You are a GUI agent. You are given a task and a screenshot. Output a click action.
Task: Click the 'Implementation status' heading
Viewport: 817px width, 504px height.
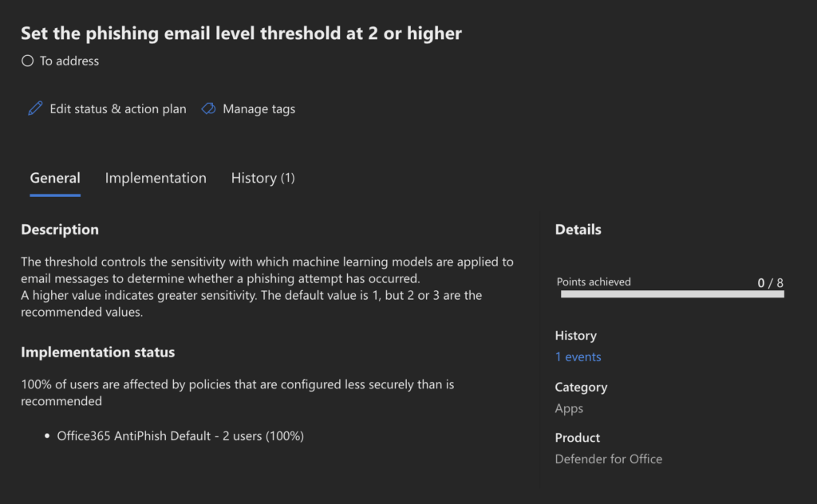point(97,352)
